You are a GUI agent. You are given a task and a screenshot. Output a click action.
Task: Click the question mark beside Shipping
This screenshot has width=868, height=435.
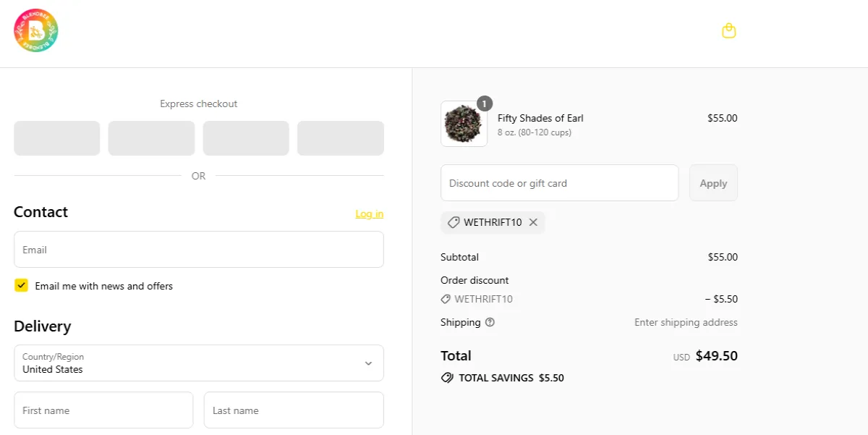[x=489, y=322]
